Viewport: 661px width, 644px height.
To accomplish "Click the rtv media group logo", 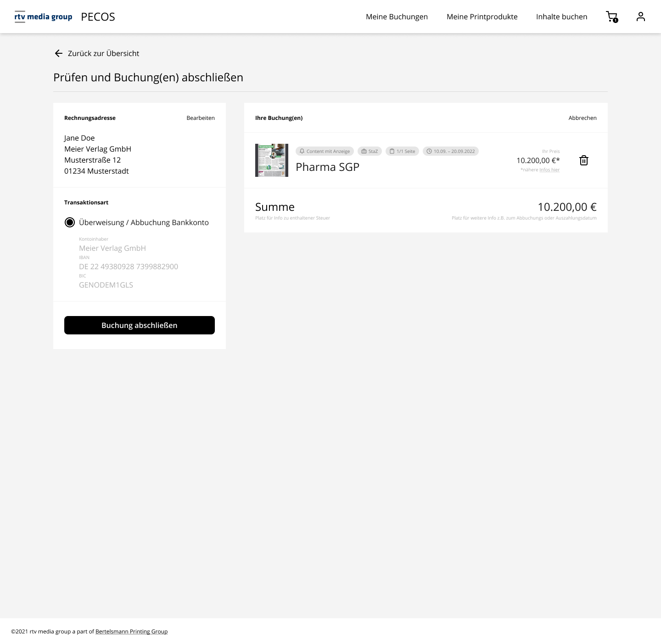I will (x=43, y=17).
